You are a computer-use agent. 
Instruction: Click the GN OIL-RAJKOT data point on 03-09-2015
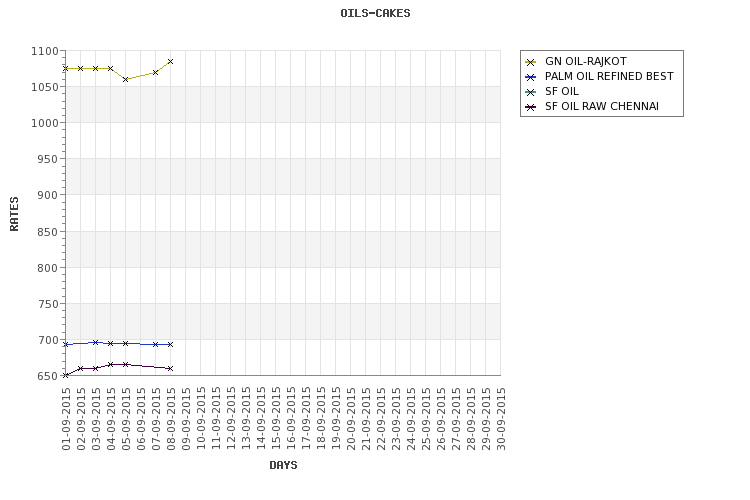click(x=95, y=68)
